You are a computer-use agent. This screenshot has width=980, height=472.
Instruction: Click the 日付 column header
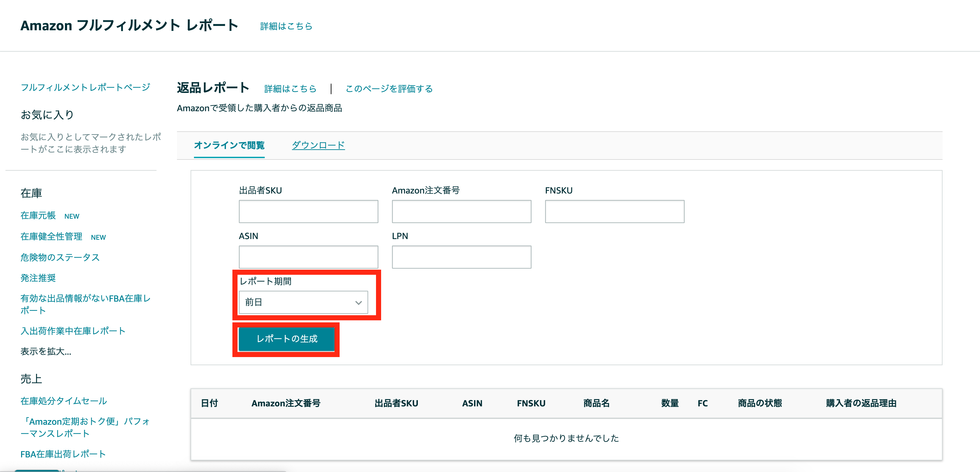click(209, 403)
